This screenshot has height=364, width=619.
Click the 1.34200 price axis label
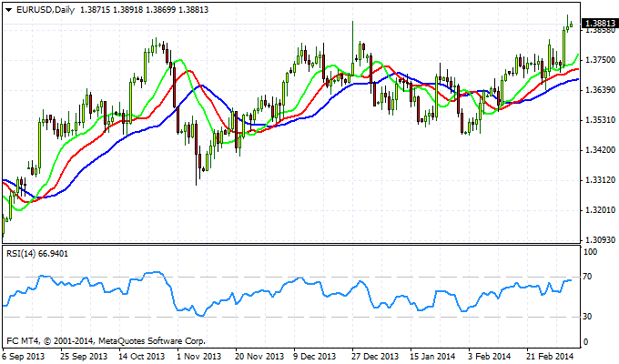[600, 150]
